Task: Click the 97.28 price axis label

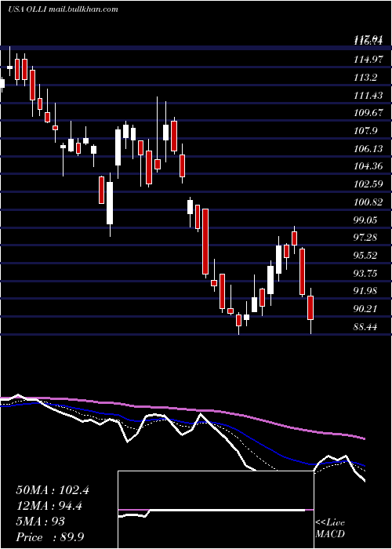Action: pos(366,238)
